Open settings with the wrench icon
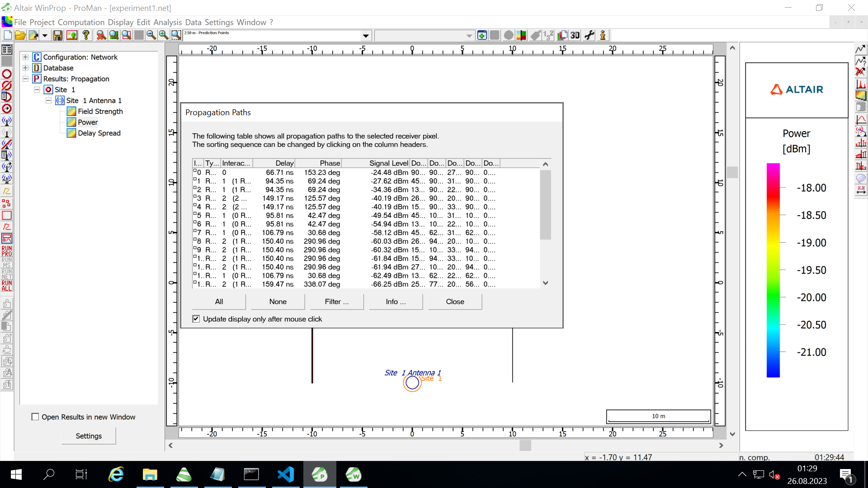The height and width of the screenshot is (488, 868). (589, 35)
